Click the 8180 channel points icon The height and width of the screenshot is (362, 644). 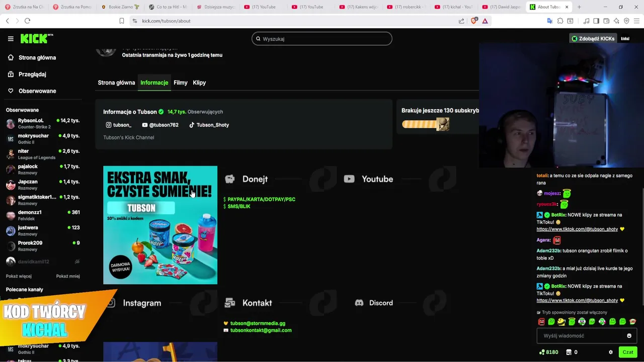(542, 352)
